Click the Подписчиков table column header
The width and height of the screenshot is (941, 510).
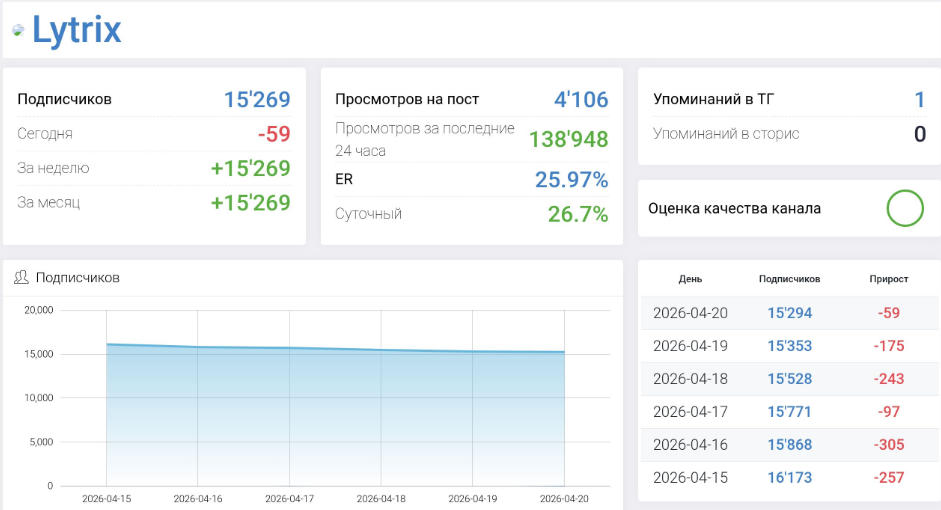click(789, 279)
